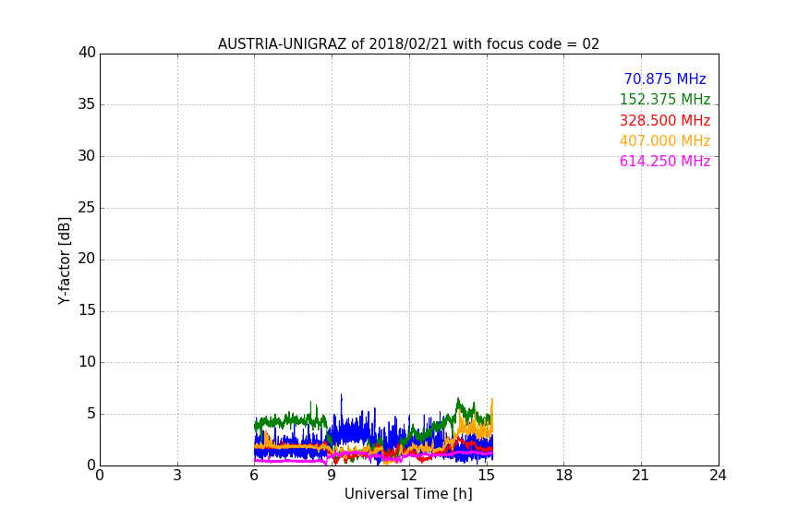Click the y-axis tick label 30

click(87, 156)
